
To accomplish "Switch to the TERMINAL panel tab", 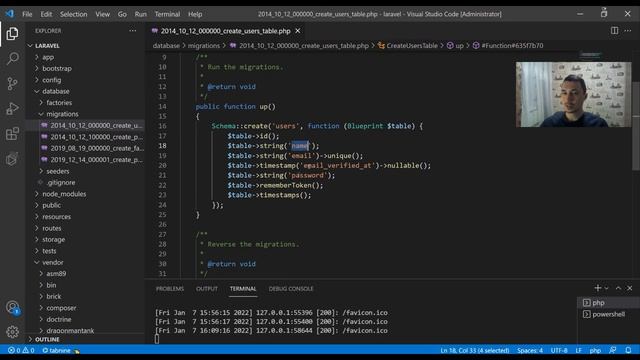I will 243,289.
